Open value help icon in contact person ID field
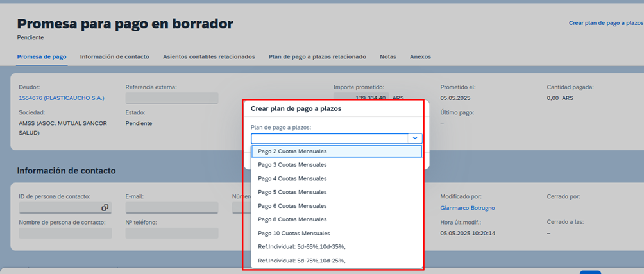This screenshot has height=274, width=644. click(x=105, y=208)
